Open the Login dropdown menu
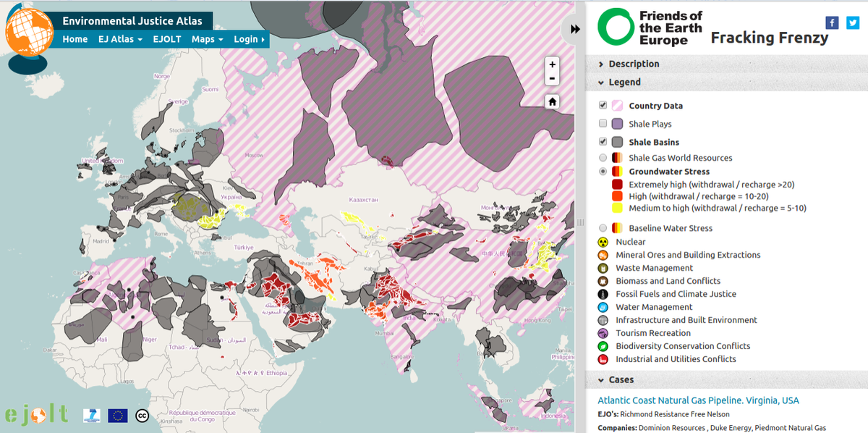 click(249, 39)
